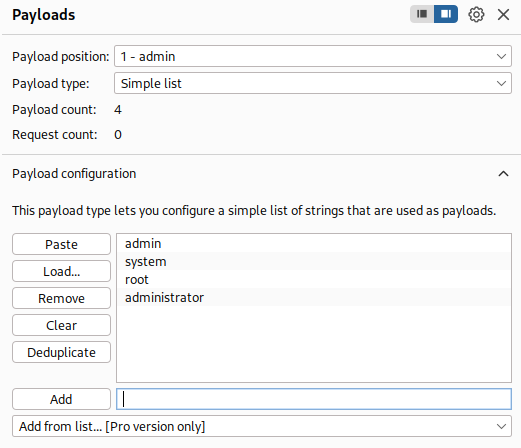Screen dimensions: 521x448
Task: Select the system payload entry
Action: pyautogui.click(x=314, y=262)
